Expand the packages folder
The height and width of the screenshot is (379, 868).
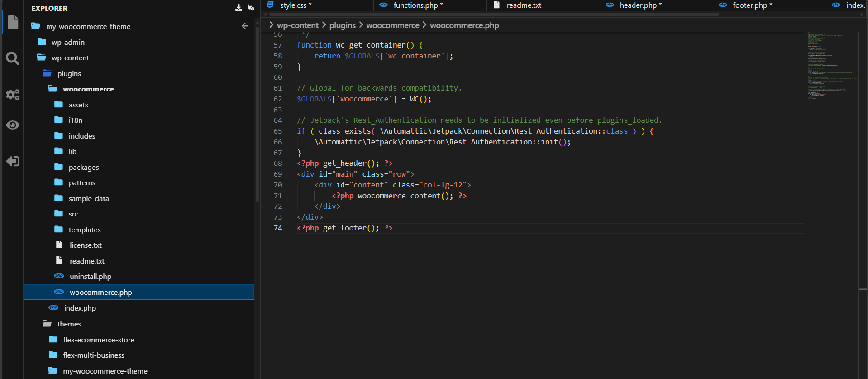point(84,167)
